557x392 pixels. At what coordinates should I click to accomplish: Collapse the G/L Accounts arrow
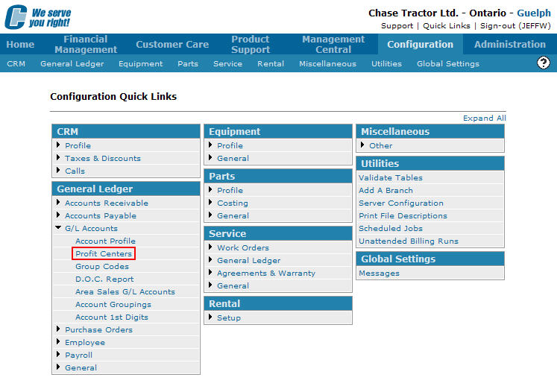(58, 227)
